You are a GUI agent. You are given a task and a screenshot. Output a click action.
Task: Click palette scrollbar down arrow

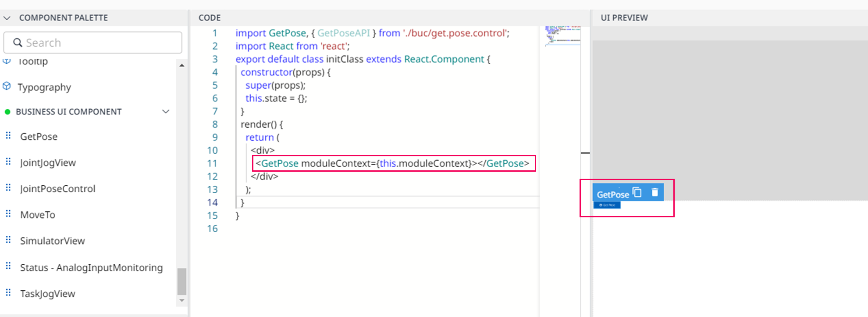[x=182, y=301]
